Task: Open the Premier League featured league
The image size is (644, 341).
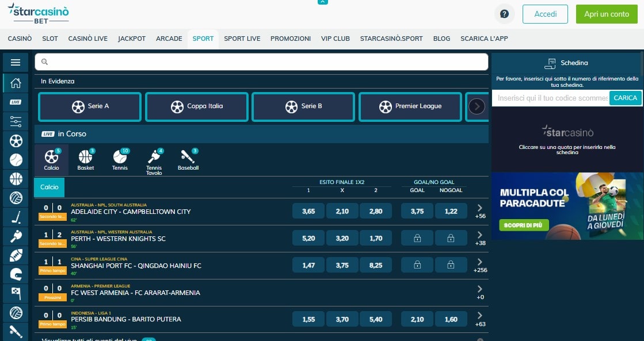Action: click(410, 107)
